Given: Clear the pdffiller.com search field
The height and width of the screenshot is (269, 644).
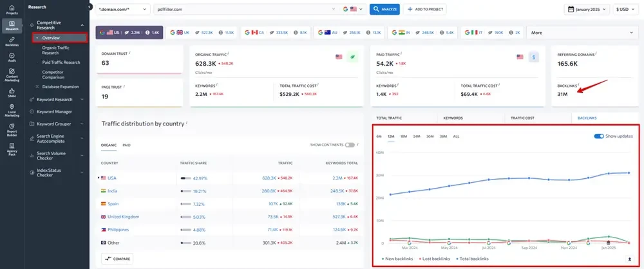Looking at the screenshot, I should pyautogui.click(x=333, y=9).
